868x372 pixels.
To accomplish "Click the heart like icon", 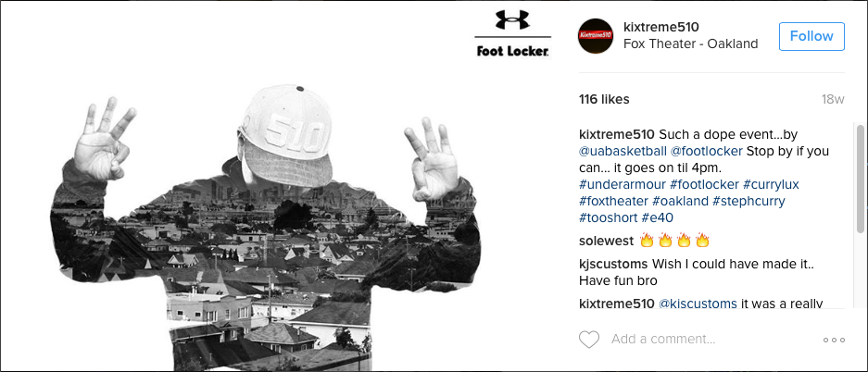I will click(589, 340).
